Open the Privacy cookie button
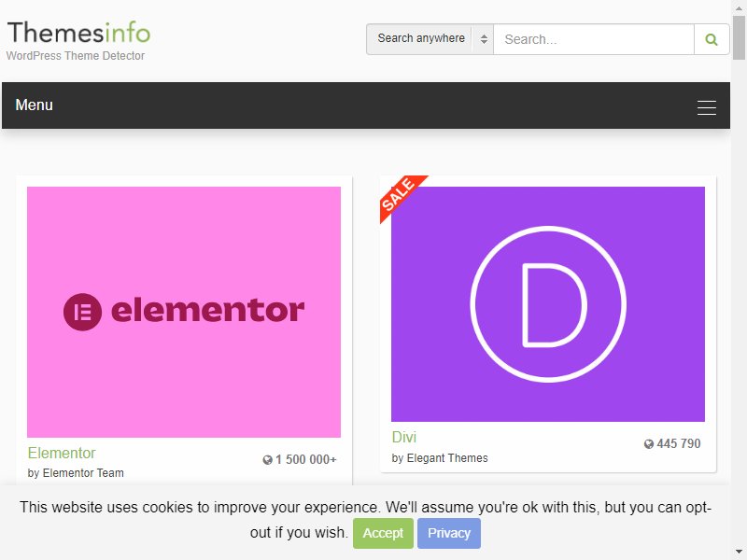Image resolution: width=747 pixels, height=560 pixels. click(449, 533)
